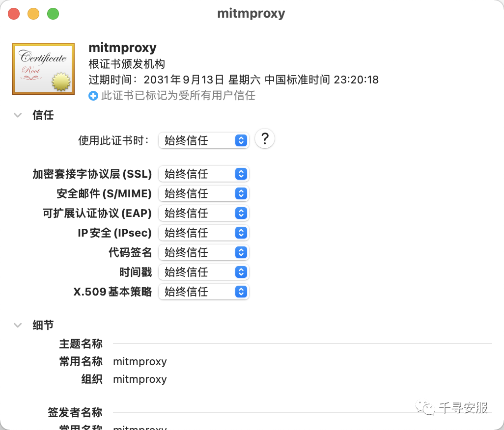Open the 时间戳 trust dropdown
Image resolution: width=504 pixels, height=430 pixels.
coord(204,272)
